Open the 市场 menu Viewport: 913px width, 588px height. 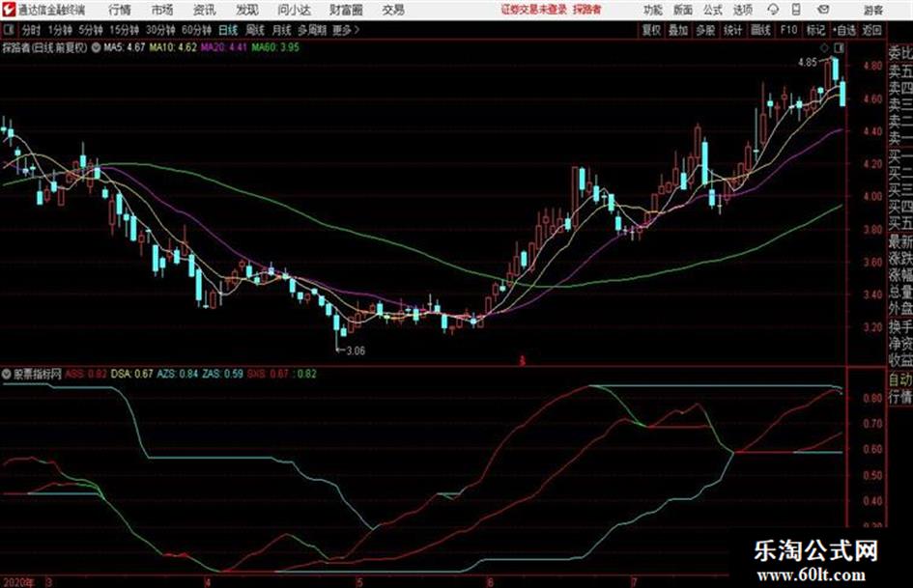coord(162,10)
